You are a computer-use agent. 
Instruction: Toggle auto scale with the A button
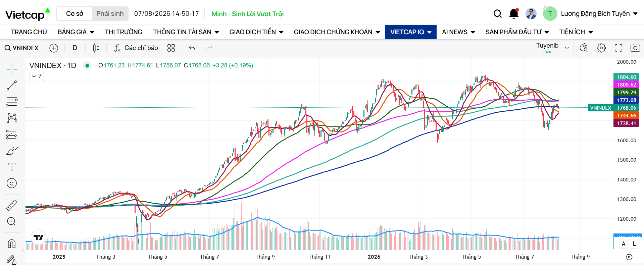coord(624,244)
